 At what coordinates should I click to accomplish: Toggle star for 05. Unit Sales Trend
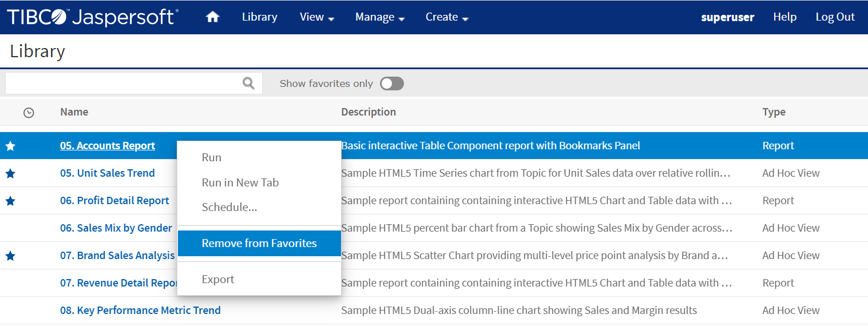(x=10, y=174)
